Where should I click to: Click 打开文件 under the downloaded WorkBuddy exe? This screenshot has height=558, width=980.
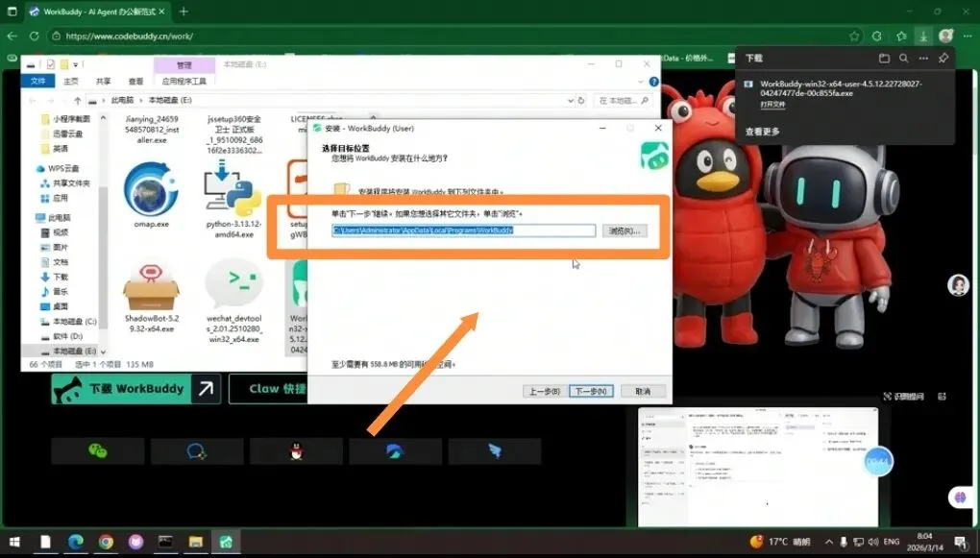pos(772,105)
